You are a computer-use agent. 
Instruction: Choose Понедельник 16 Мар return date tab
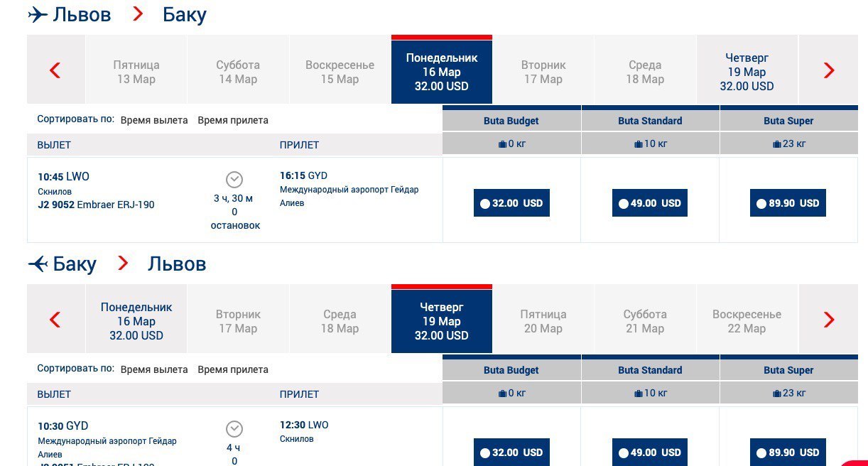136,321
